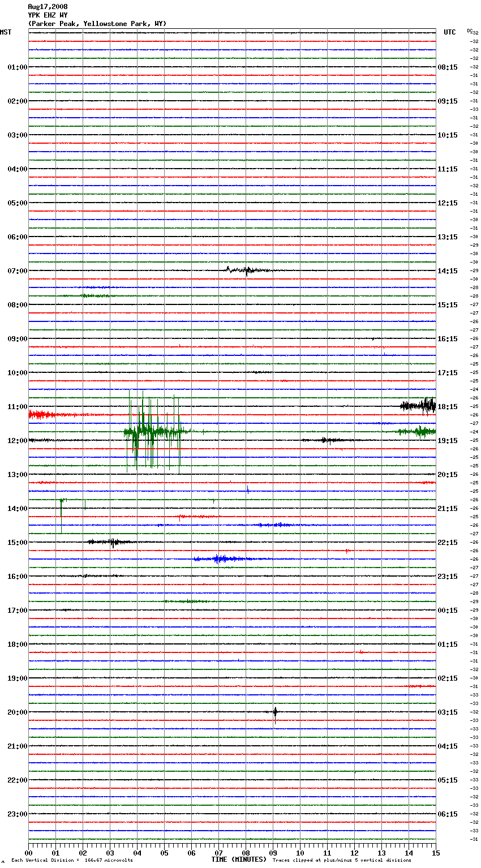Select the '01:00' MST time label

pyautogui.click(x=18, y=67)
